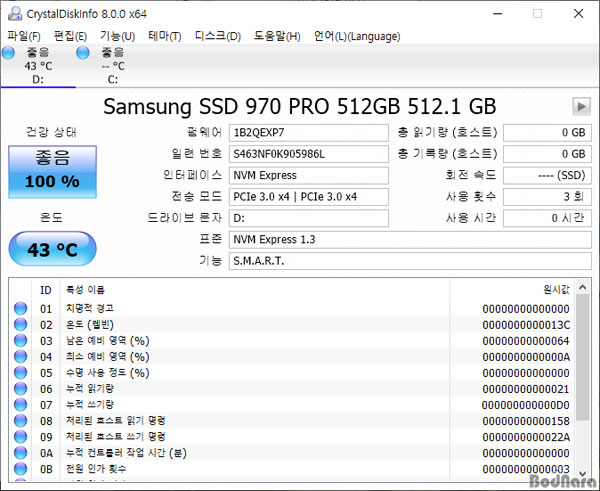Image resolution: width=600 pixels, height=491 pixels.
Task: Select the 처리된 호스트 읽기 명령 row
Action: tap(292, 421)
